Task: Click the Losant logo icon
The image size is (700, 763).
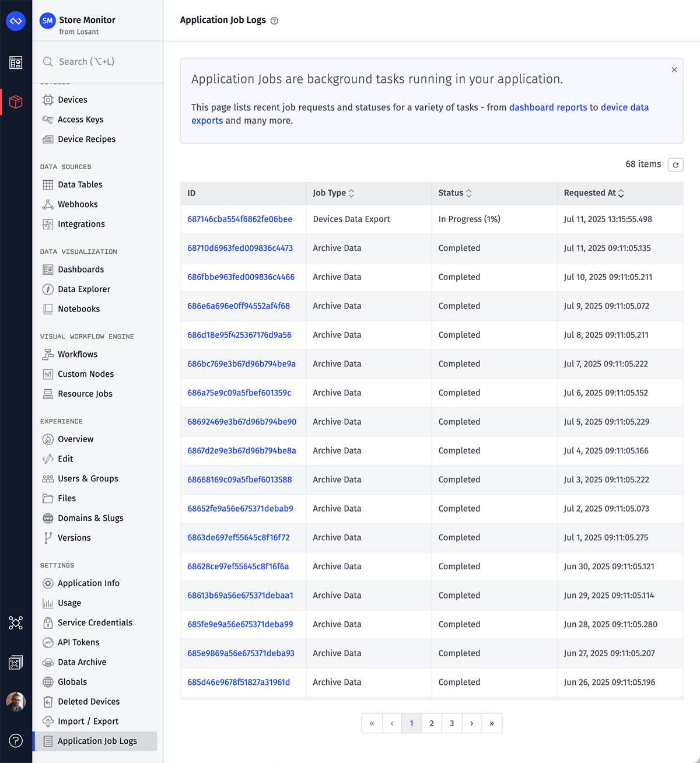Action: pos(16,22)
